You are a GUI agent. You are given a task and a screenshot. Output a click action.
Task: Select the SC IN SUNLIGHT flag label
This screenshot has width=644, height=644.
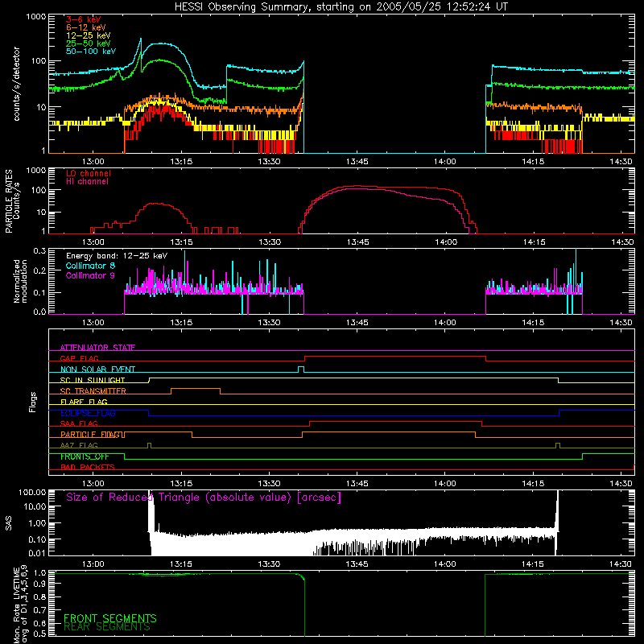point(93,380)
